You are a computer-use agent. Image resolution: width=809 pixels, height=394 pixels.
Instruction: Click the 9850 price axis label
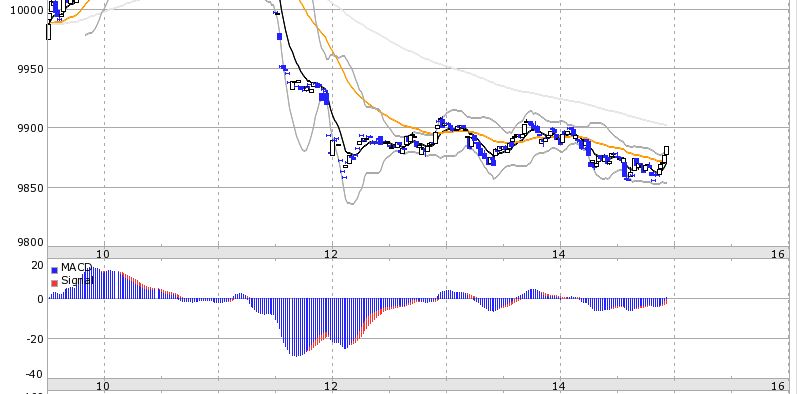pyautogui.click(x=29, y=188)
